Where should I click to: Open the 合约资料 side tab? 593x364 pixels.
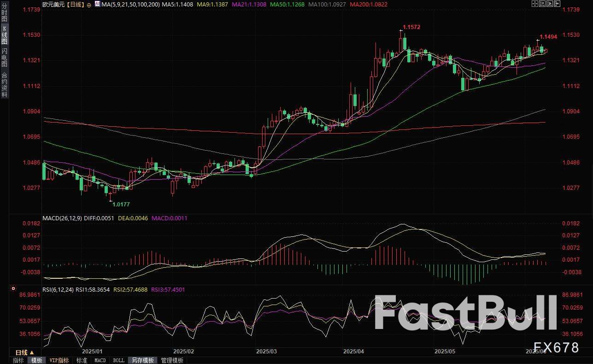(4, 84)
